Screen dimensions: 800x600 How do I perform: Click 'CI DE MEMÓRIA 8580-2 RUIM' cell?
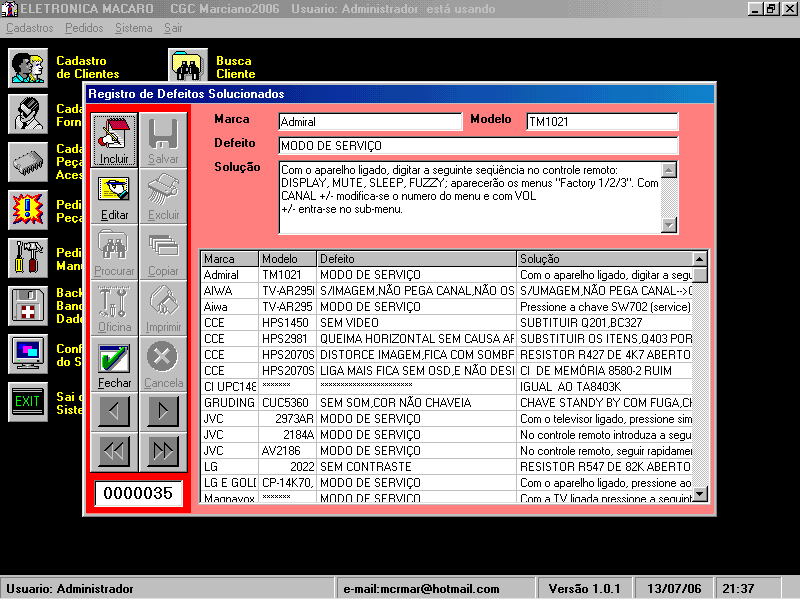tap(605, 371)
